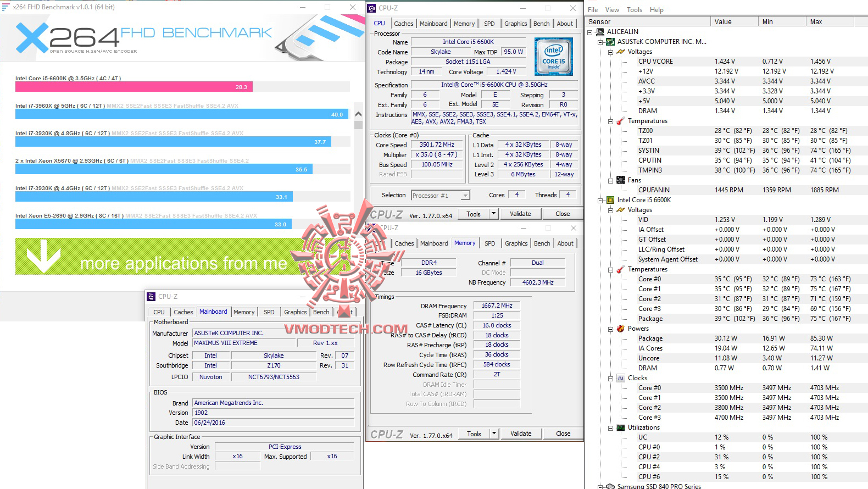868x489 pixels.
Task: Click the Max column header in HWMonitor
Action: tap(831, 22)
